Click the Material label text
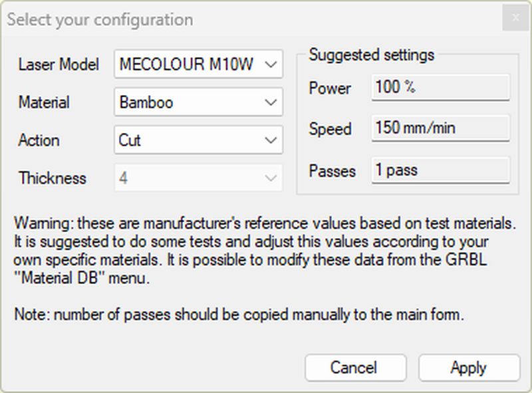This screenshot has height=393, width=532. [x=44, y=103]
